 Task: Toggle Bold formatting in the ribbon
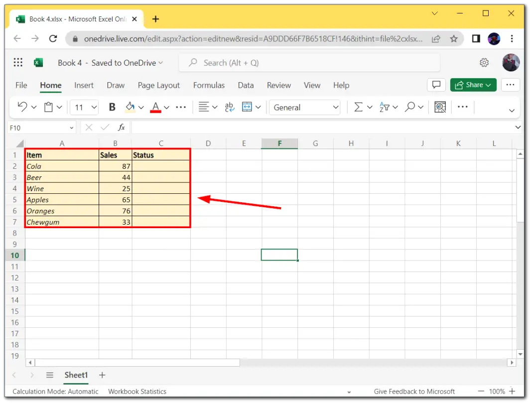112,107
